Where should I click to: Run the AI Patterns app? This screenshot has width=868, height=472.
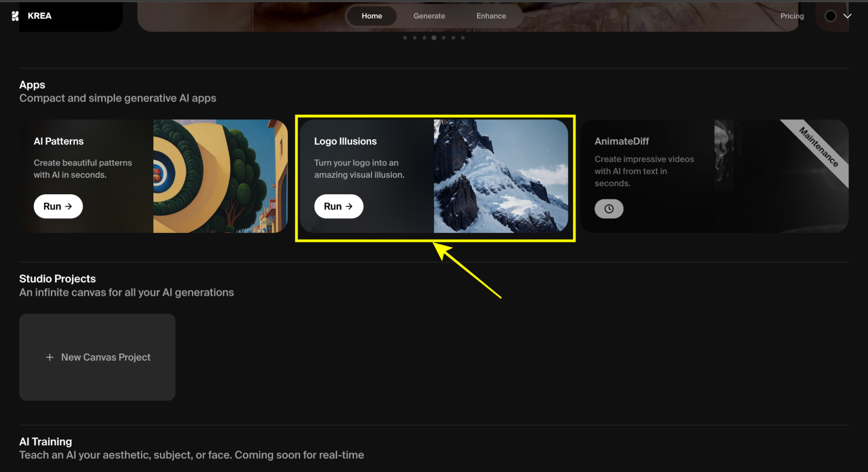coord(58,206)
